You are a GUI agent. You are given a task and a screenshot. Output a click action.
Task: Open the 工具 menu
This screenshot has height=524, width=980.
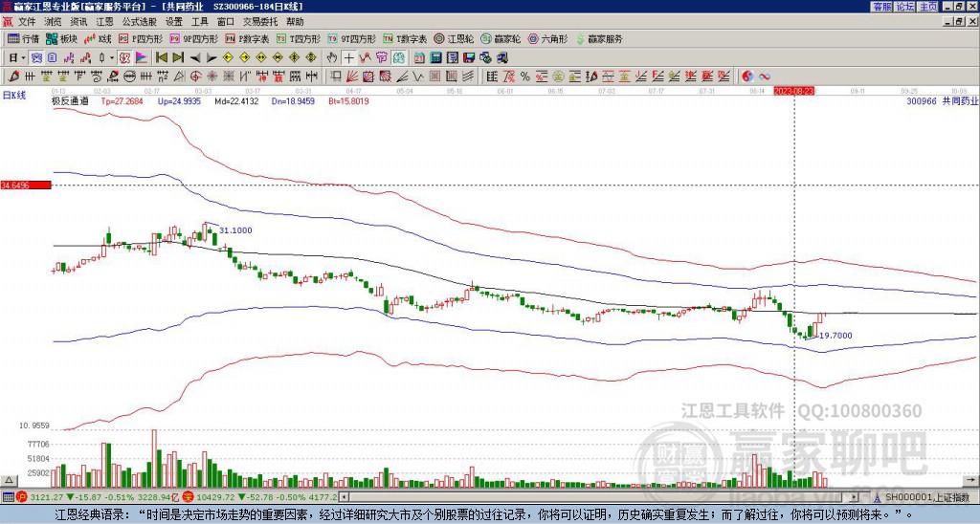point(199,22)
